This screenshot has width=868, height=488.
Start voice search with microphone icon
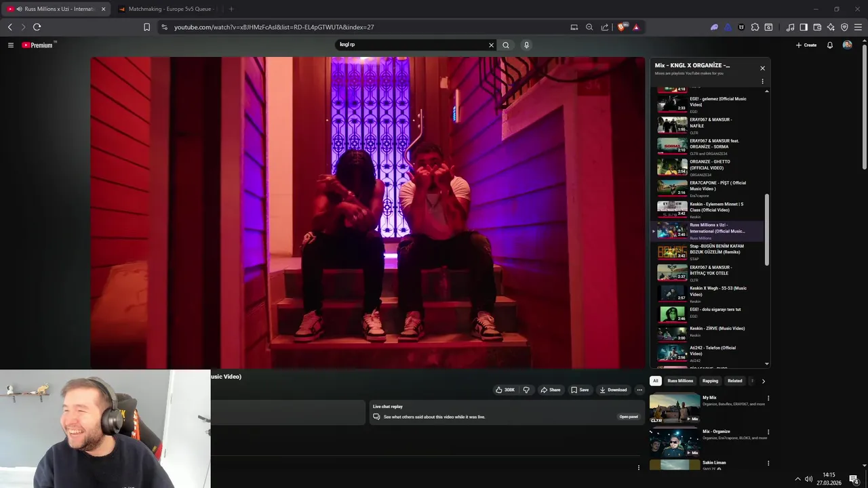[526, 45]
